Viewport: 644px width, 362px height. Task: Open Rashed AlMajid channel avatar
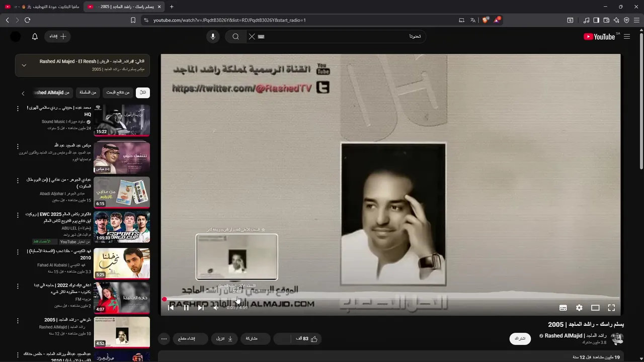click(x=617, y=338)
